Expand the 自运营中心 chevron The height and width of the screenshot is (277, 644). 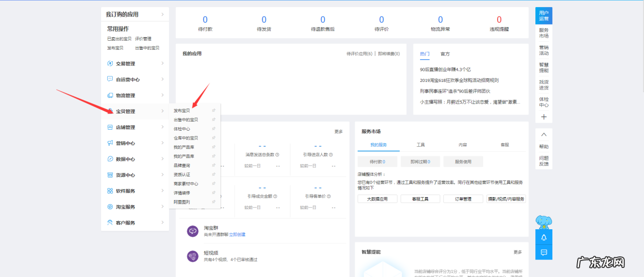click(163, 79)
